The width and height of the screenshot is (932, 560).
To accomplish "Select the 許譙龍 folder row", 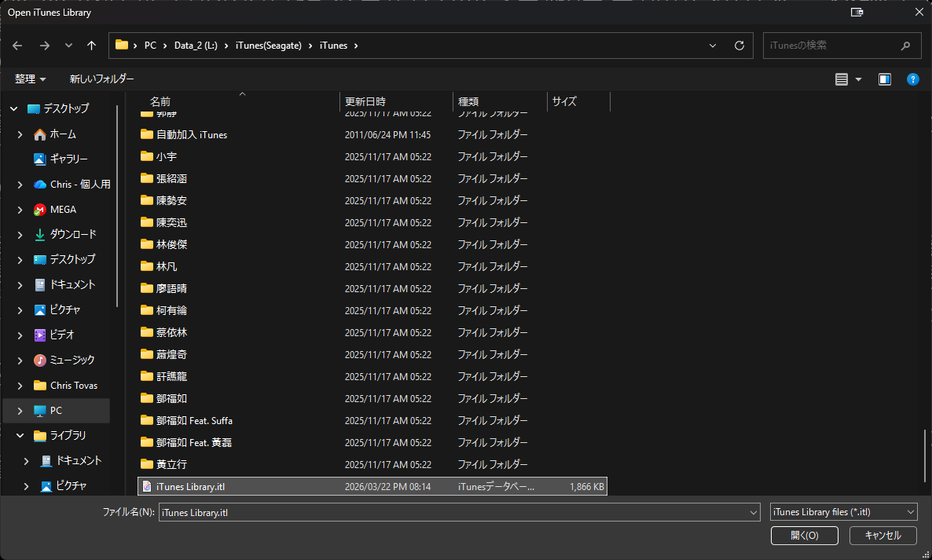I will click(x=372, y=376).
